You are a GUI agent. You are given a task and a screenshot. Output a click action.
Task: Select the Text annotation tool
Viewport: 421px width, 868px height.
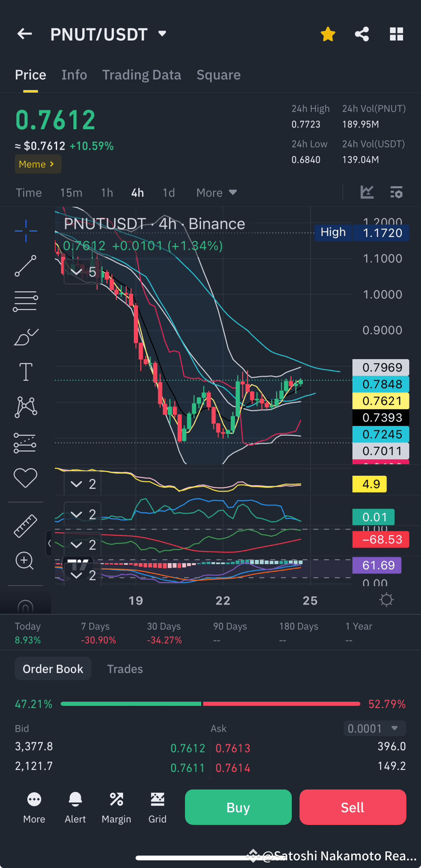[25, 371]
